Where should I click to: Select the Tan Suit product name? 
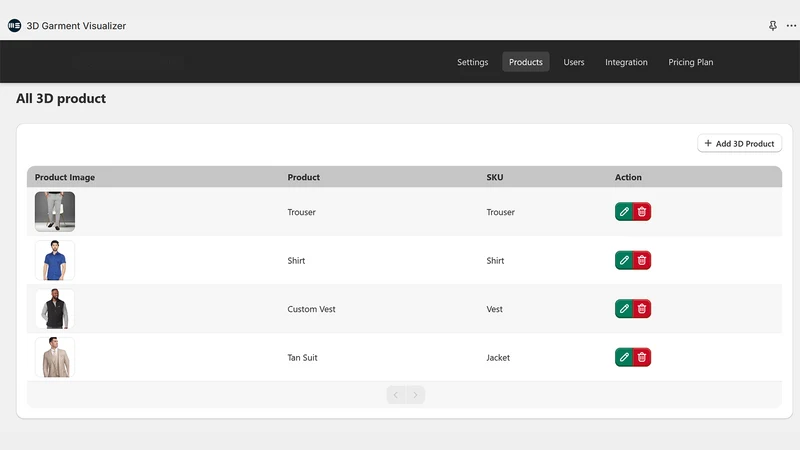[302, 358]
